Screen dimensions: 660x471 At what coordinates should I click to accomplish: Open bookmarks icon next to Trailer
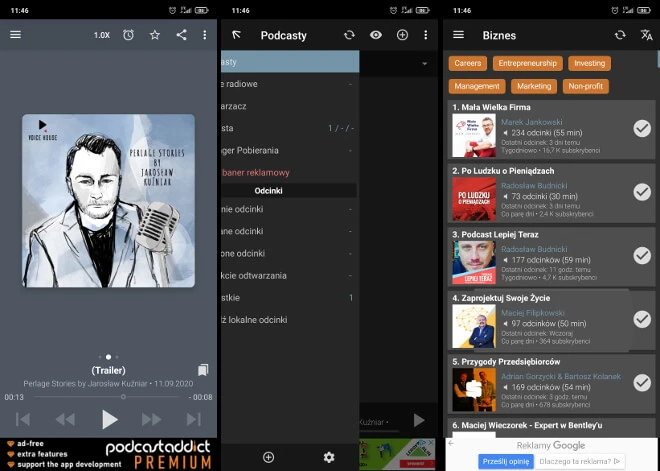[x=203, y=370]
